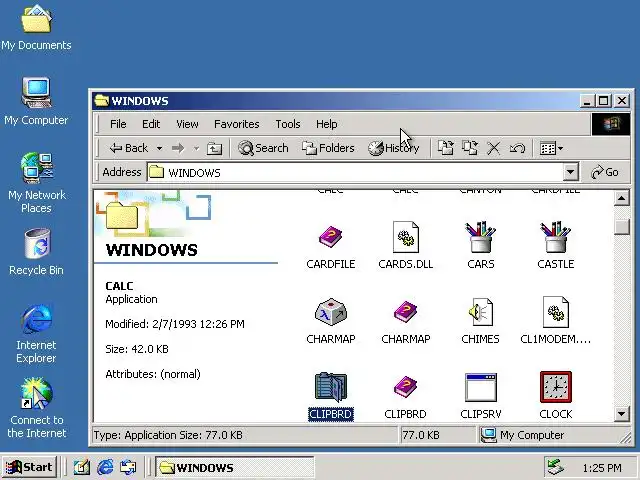Click the scrollbar up arrow
The width and height of the screenshot is (640, 480).
click(x=622, y=199)
